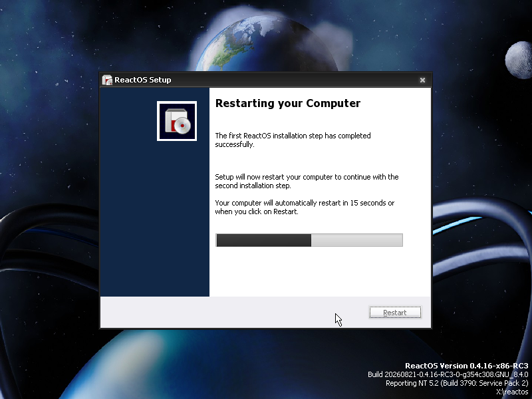Click the 'ReactOS Setup' title text
Image resolution: width=532 pixels, height=399 pixels.
click(x=143, y=80)
